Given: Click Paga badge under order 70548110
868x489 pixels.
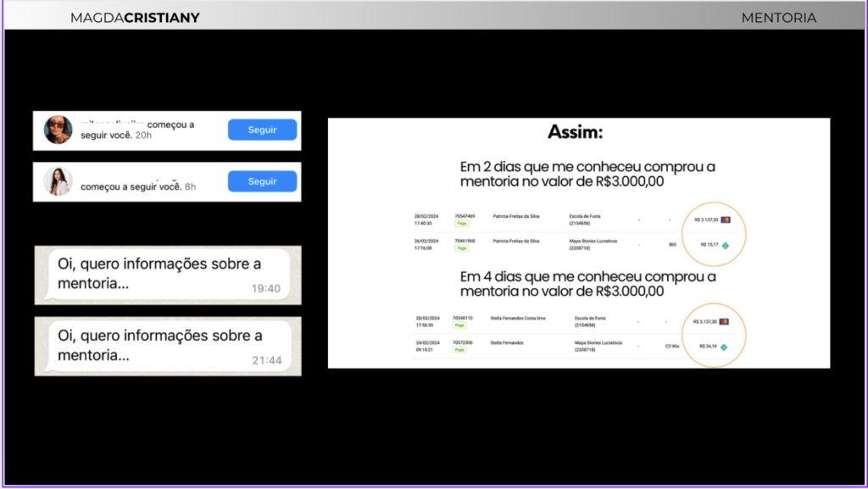Looking at the screenshot, I should coord(459,325).
